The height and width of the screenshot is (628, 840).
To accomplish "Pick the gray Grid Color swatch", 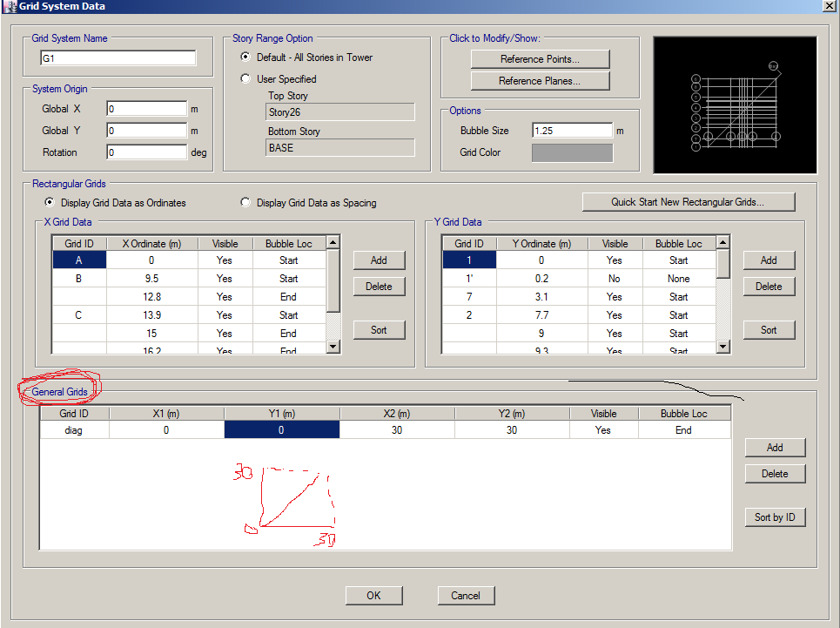I will [x=572, y=152].
